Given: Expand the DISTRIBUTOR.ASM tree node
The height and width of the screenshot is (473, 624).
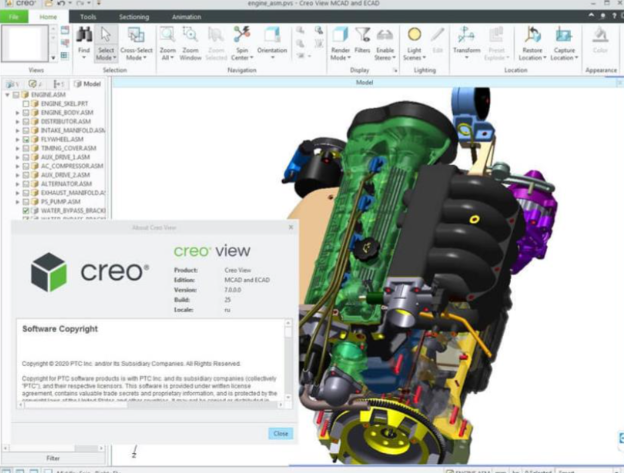Looking at the screenshot, I should (x=16, y=122).
